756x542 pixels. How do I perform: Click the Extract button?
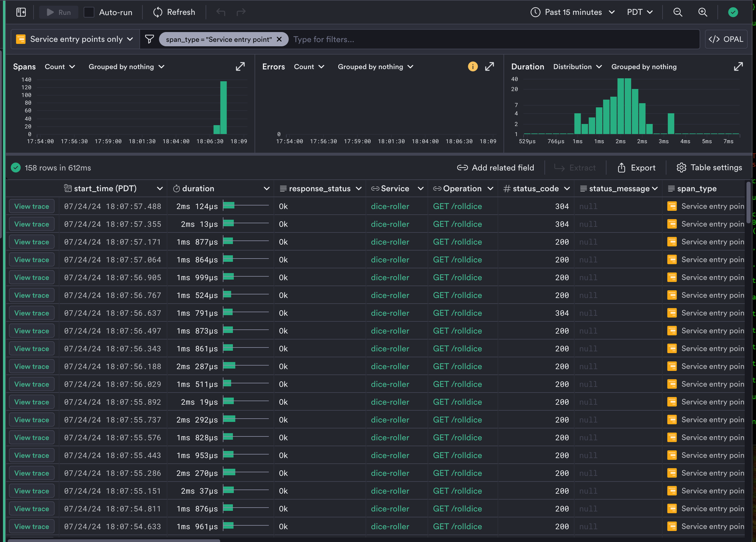tap(575, 168)
